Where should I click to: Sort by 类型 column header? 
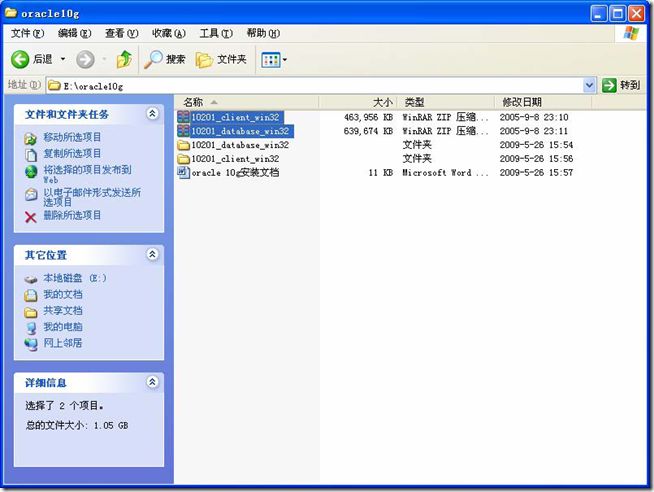pyautogui.click(x=445, y=102)
